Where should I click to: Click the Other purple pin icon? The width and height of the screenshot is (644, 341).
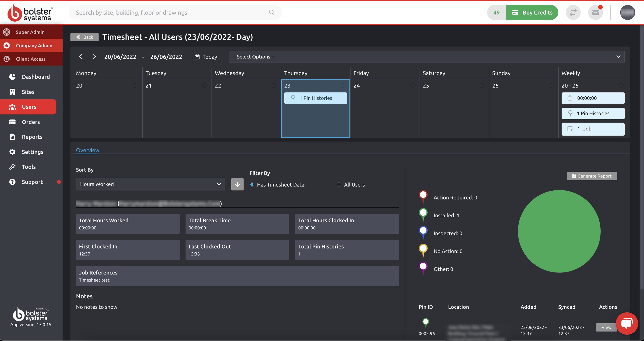423,269
